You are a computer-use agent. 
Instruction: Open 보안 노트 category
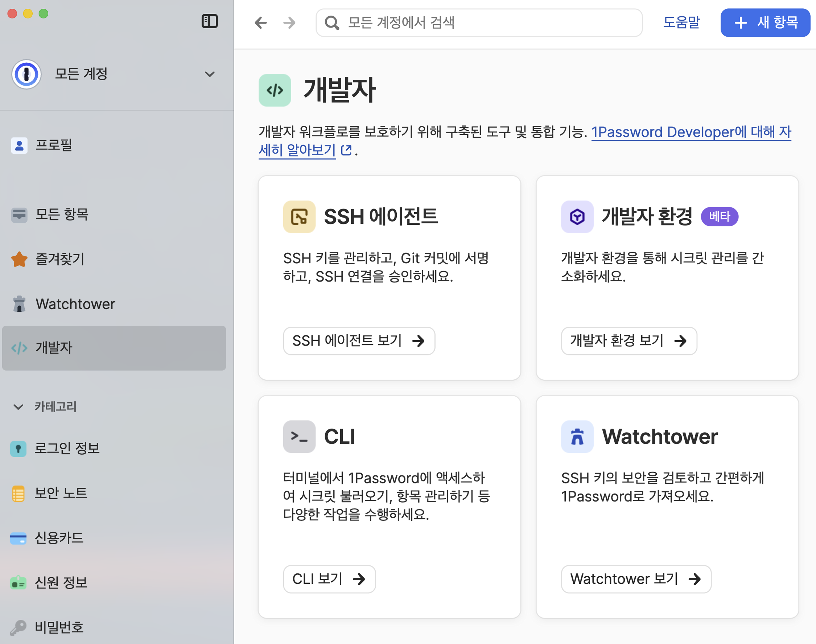pyautogui.click(x=114, y=494)
